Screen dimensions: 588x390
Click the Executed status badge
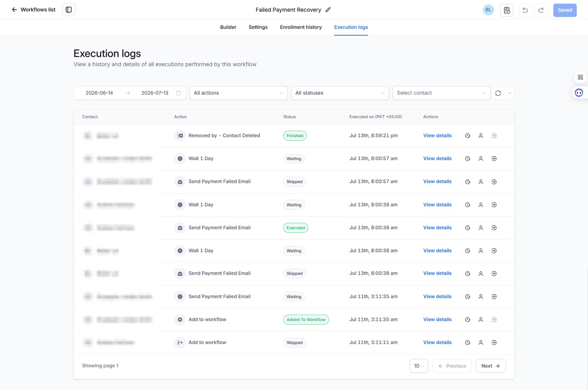pyautogui.click(x=296, y=228)
